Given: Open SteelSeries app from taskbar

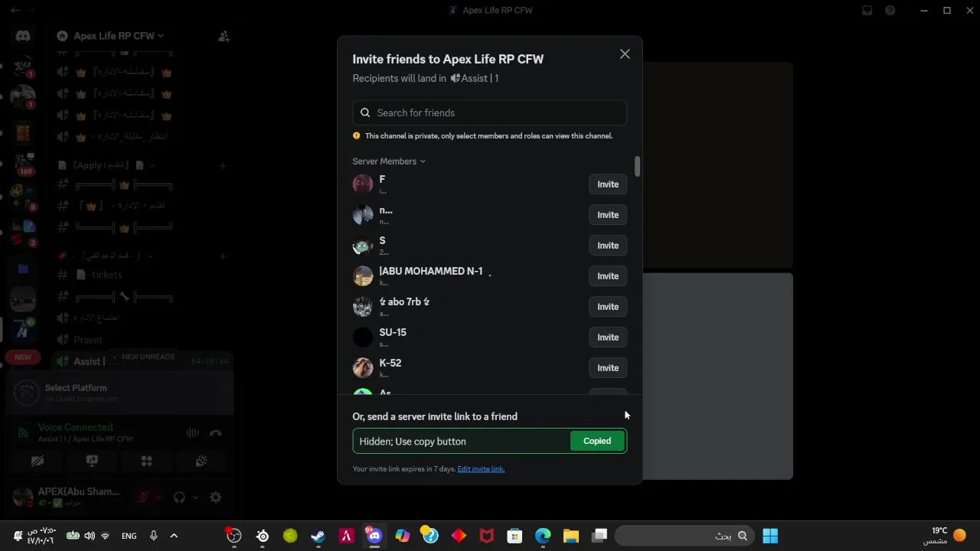Looking at the screenshot, I should pos(263,536).
